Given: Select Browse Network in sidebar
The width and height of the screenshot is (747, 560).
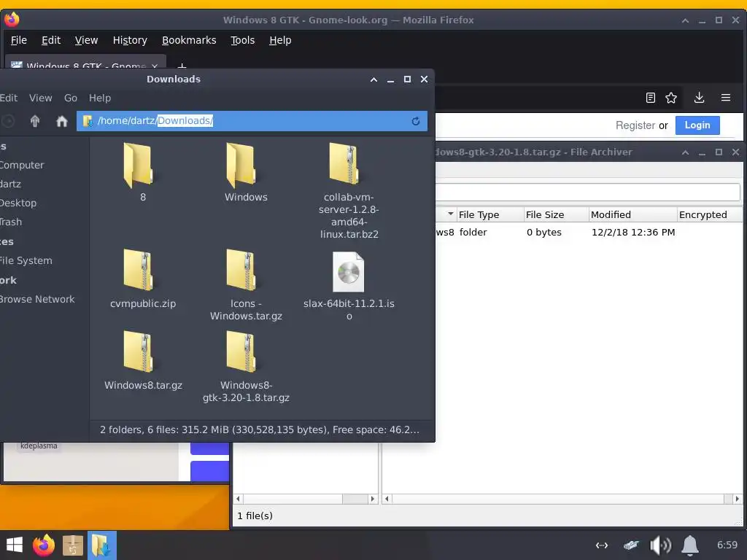Looking at the screenshot, I should (37, 300).
